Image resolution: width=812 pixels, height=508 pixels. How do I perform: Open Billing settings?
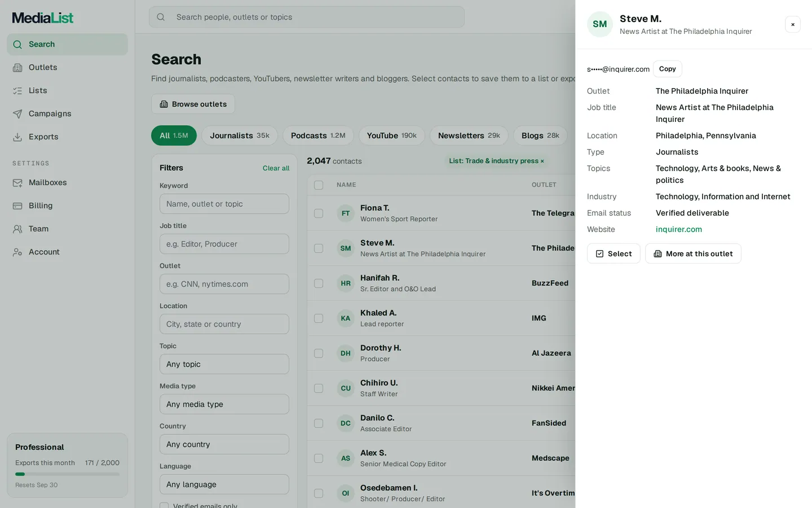[67, 205]
